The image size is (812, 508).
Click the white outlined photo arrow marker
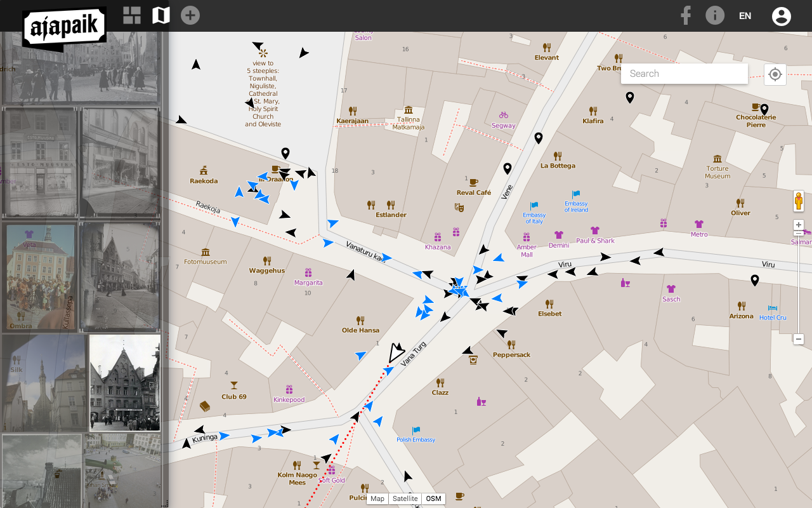(x=396, y=352)
